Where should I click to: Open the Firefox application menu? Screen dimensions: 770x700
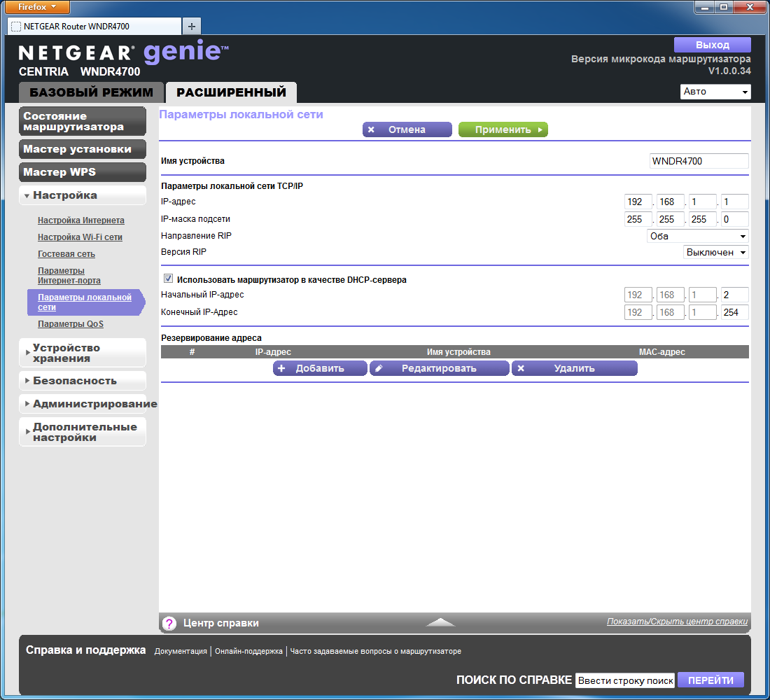pos(37,7)
